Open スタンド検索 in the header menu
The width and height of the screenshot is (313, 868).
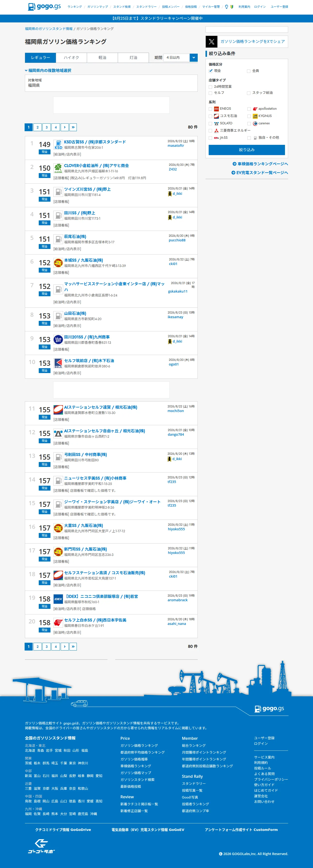[122, 7]
